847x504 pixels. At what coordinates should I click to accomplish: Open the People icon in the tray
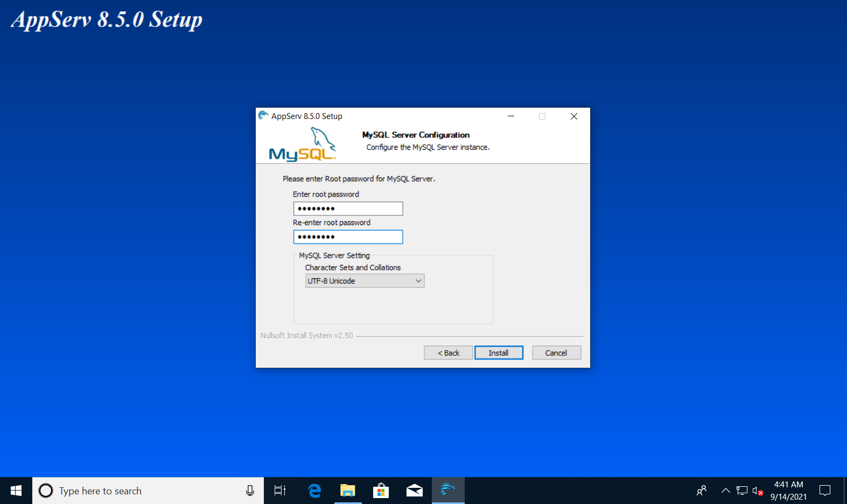click(x=702, y=491)
